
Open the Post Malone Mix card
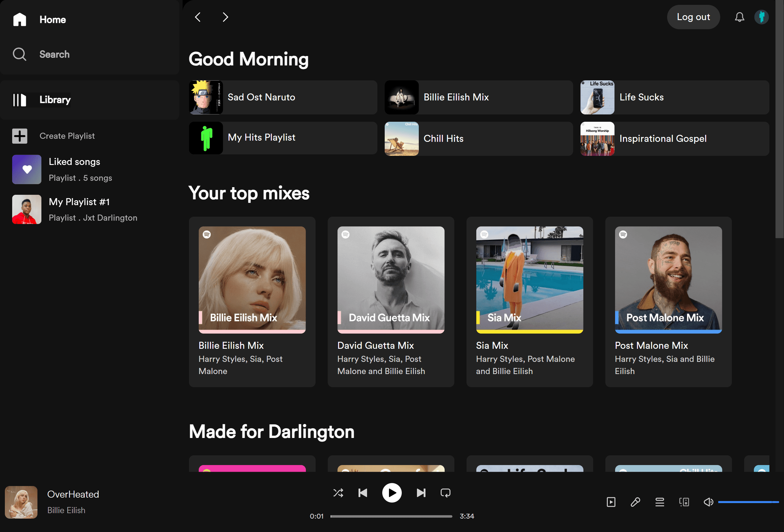tap(668, 302)
